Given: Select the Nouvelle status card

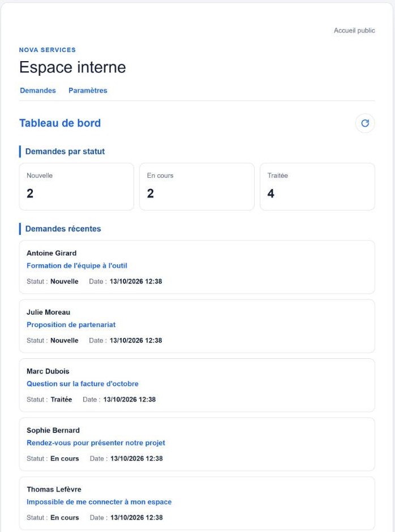Looking at the screenshot, I should tap(77, 187).
